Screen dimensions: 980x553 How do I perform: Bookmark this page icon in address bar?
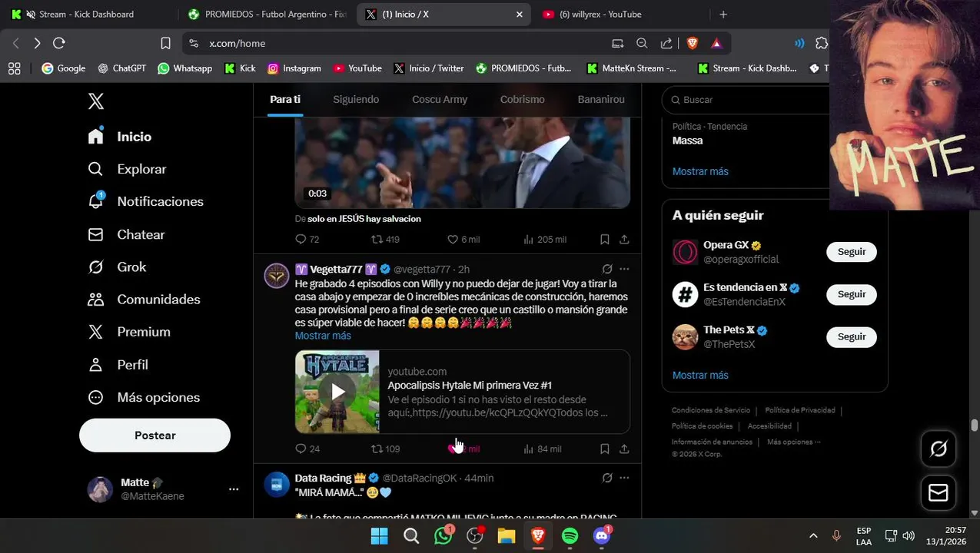(x=165, y=43)
